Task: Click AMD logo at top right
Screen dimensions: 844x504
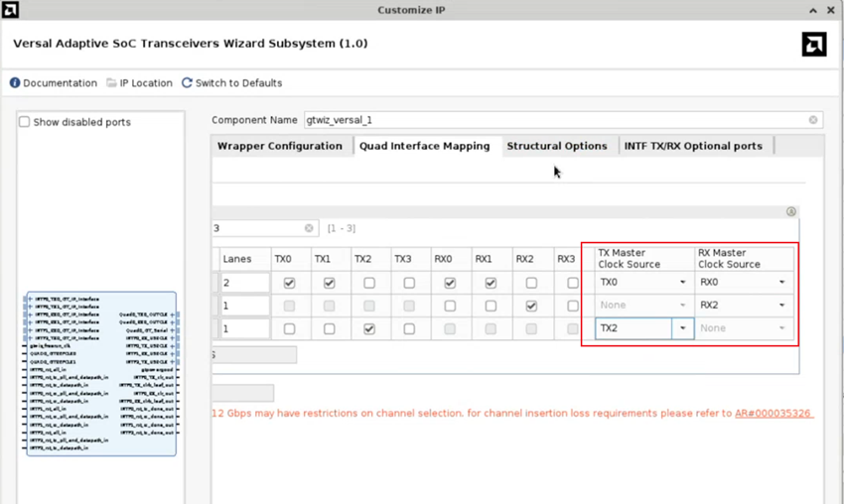Action: pyautogui.click(x=814, y=44)
